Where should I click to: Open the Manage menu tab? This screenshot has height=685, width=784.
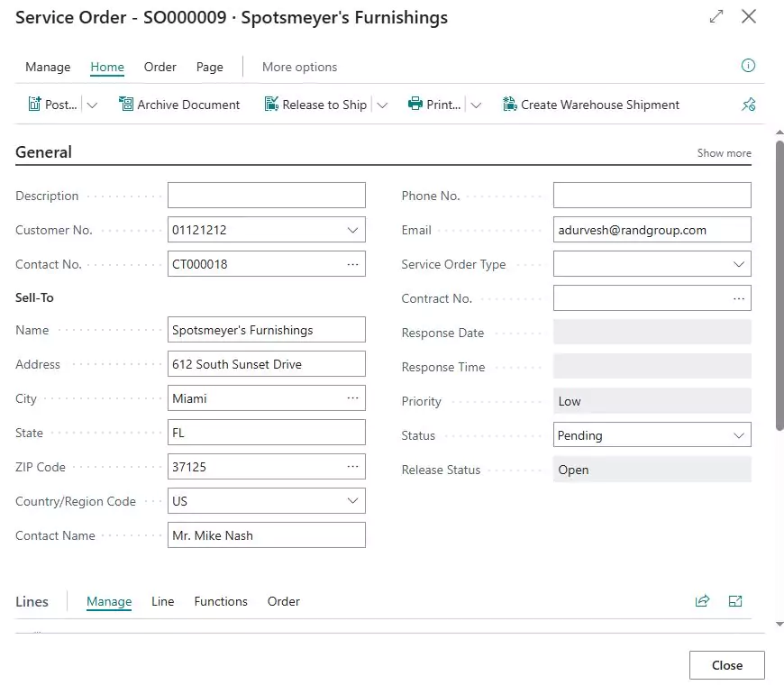click(x=48, y=67)
